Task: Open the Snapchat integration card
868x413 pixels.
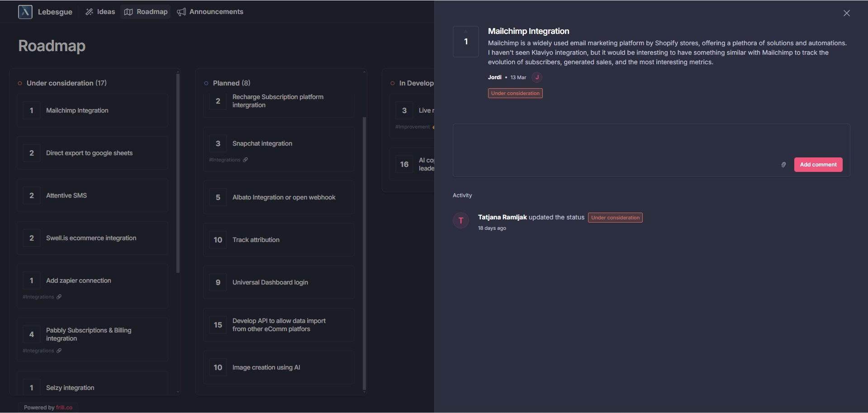Action: coord(279,149)
